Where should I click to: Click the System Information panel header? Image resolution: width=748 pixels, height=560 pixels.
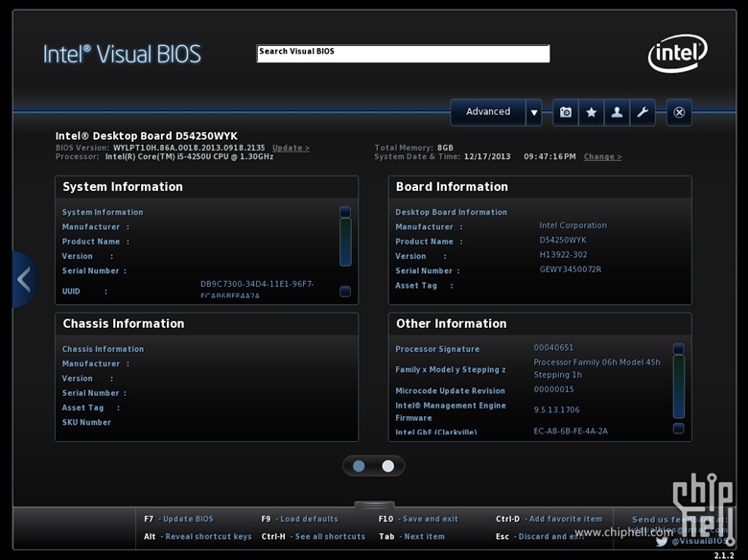206,187
